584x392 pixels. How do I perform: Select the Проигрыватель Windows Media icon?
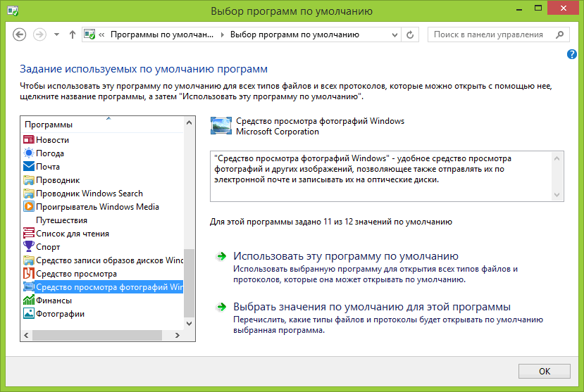point(29,207)
